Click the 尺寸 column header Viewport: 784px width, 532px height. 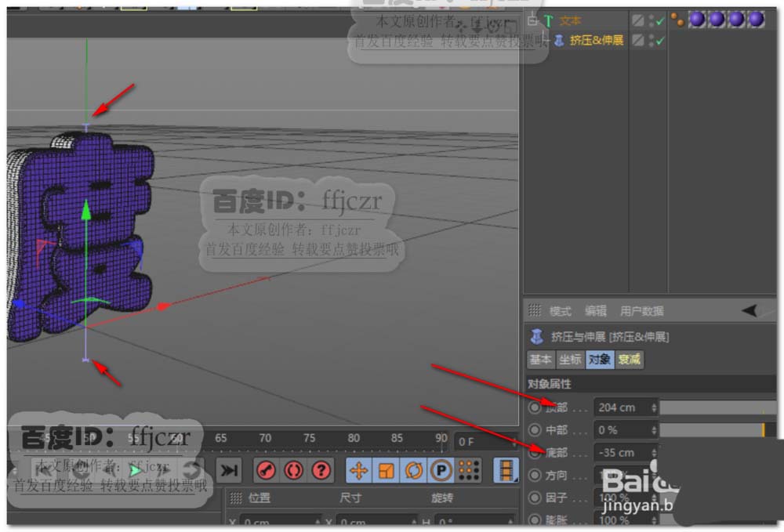350,498
